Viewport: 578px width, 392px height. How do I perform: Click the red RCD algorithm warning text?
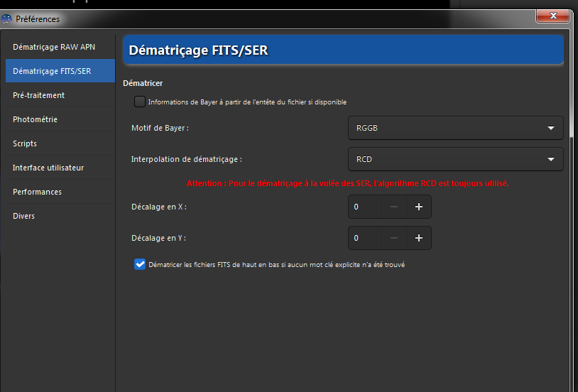point(347,183)
